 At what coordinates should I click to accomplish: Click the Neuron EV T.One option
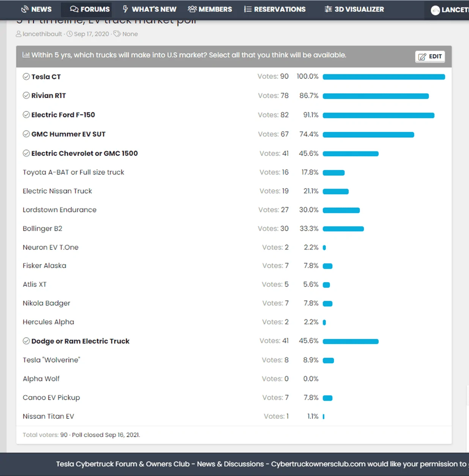coord(50,247)
